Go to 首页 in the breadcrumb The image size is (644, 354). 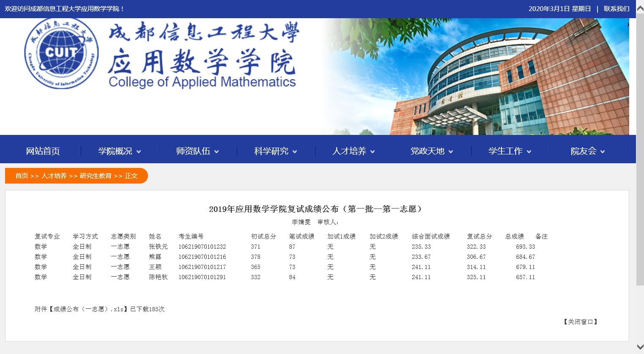coord(22,176)
